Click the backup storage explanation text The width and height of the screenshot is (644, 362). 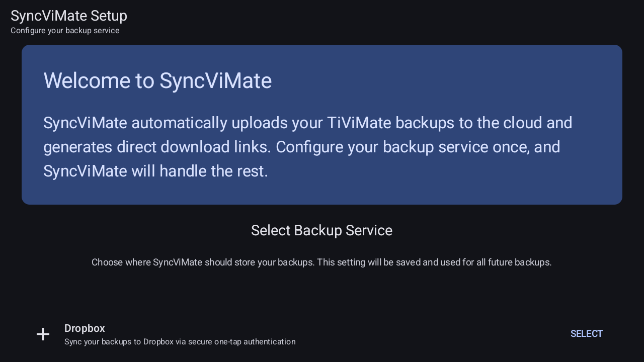[x=321, y=262]
